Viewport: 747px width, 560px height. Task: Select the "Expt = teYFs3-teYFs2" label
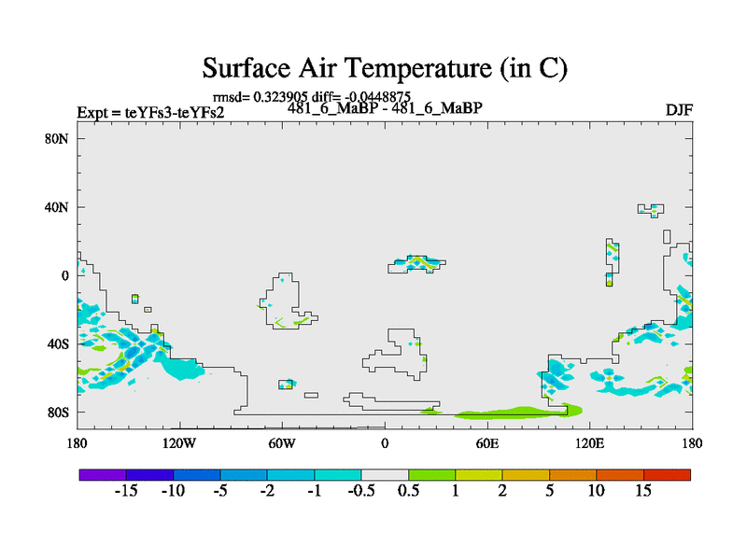[x=150, y=113]
